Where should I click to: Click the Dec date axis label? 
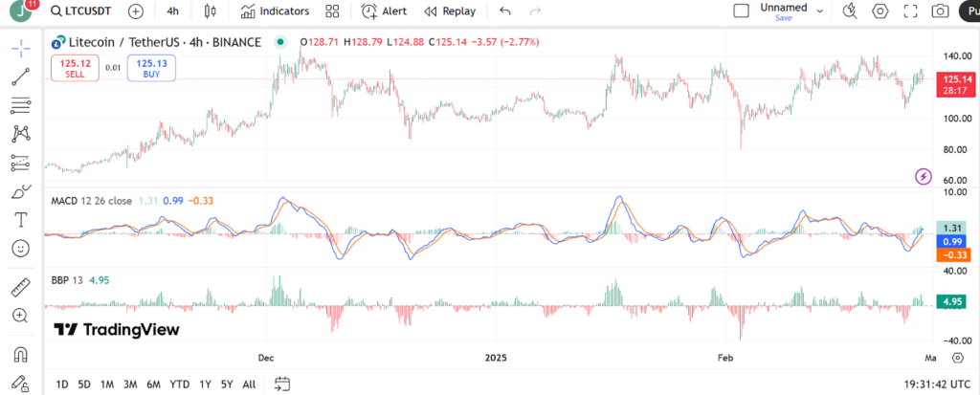(x=266, y=358)
